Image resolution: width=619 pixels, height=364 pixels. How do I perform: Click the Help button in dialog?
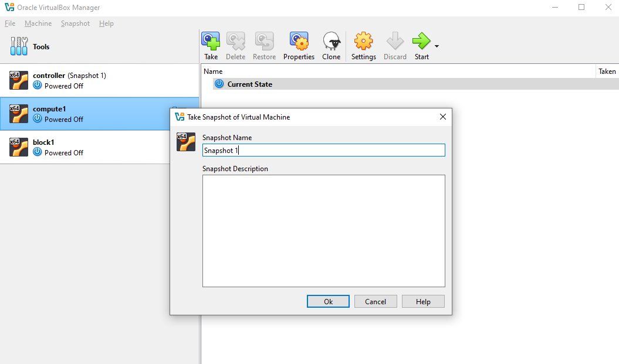pyautogui.click(x=423, y=301)
